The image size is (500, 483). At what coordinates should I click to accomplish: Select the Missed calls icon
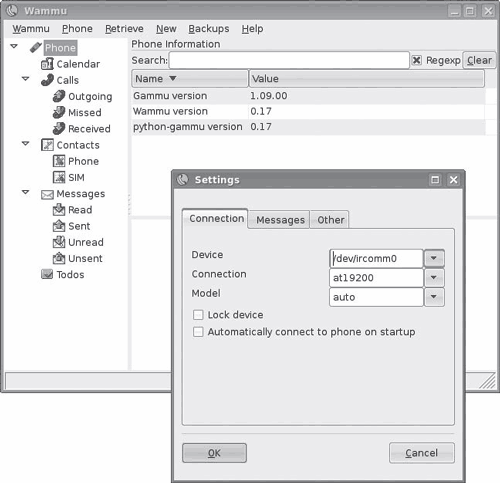click(x=59, y=112)
